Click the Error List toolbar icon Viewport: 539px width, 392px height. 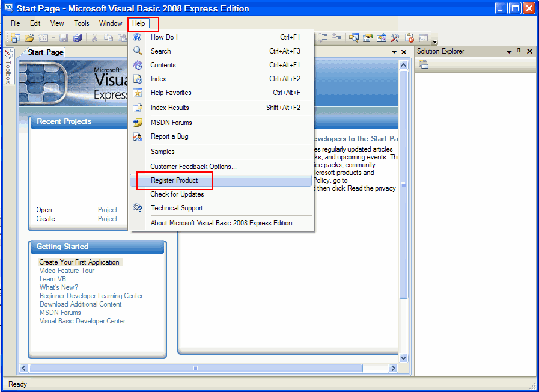(x=409, y=38)
